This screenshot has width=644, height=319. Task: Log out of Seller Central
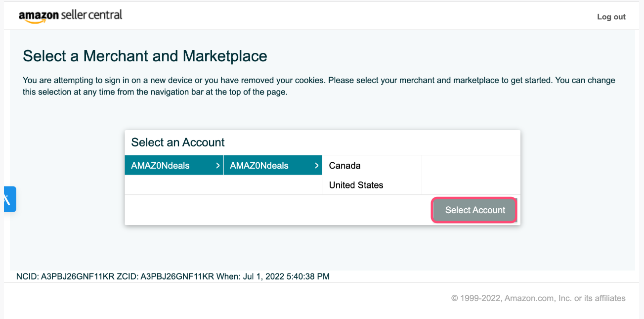[x=611, y=17]
